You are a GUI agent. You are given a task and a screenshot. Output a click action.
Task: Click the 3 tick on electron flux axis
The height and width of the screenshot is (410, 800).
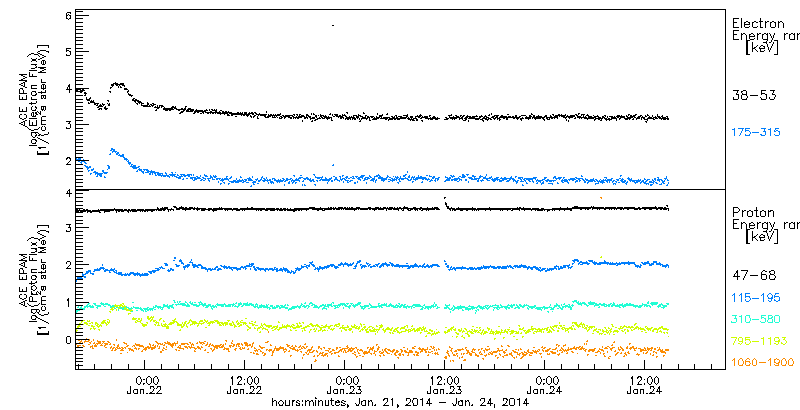66,124
